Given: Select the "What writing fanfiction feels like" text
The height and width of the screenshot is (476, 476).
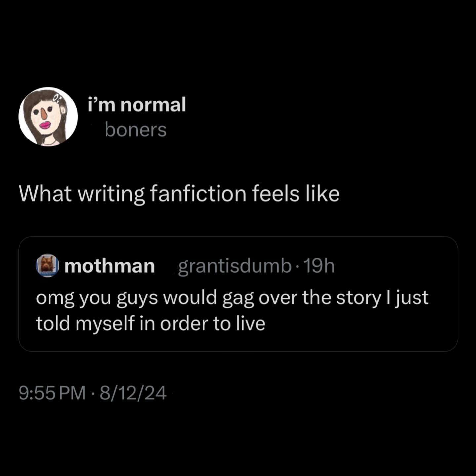Looking at the screenshot, I should (179, 194).
